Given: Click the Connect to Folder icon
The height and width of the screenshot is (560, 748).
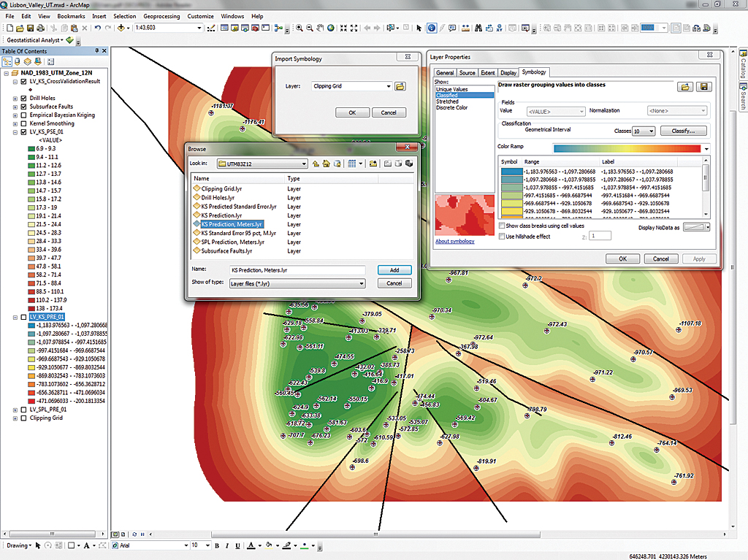Looking at the screenshot, I should pos(373,164).
